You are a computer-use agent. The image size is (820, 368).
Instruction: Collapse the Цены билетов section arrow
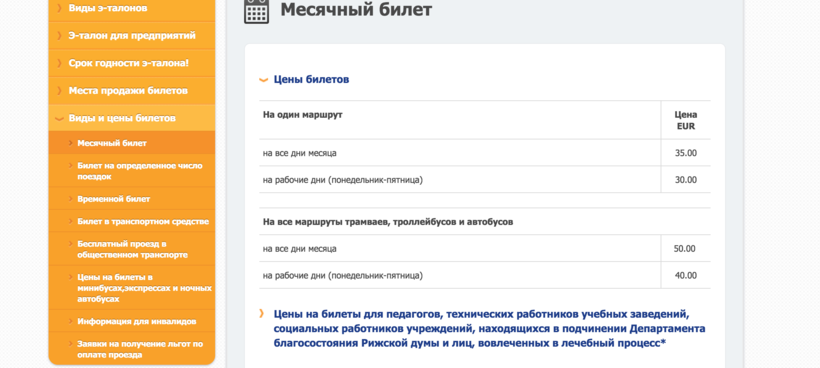click(264, 80)
